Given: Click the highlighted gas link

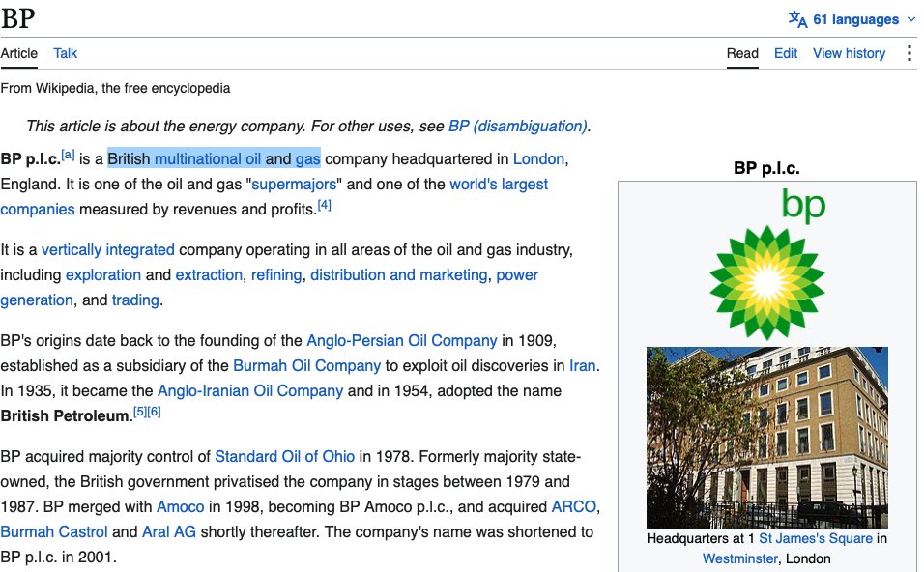Looking at the screenshot, I should tap(307, 159).
